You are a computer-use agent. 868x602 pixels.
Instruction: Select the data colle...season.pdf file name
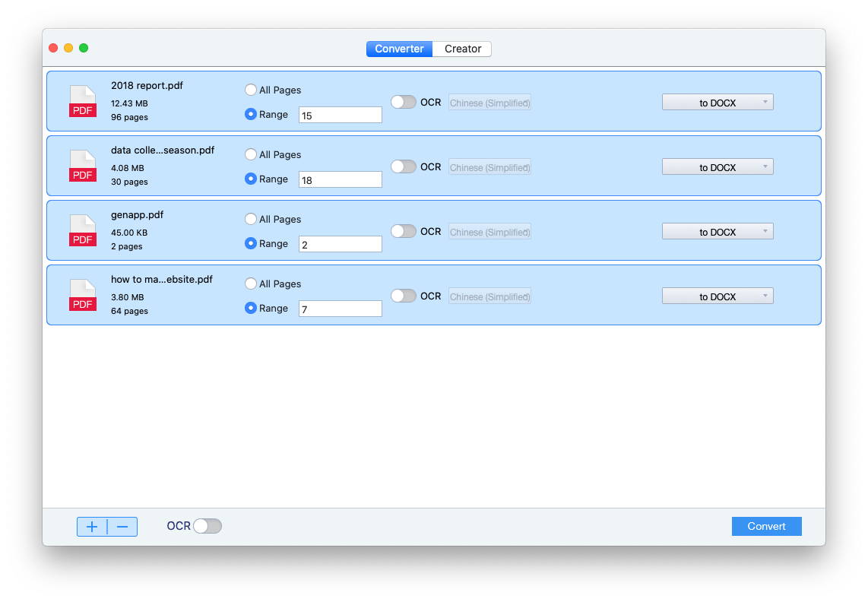[x=162, y=150]
